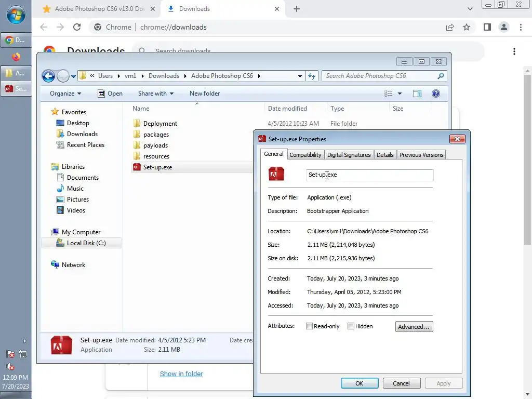
Task: Click New folder in Explorer toolbar
Action: (x=205, y=94)
